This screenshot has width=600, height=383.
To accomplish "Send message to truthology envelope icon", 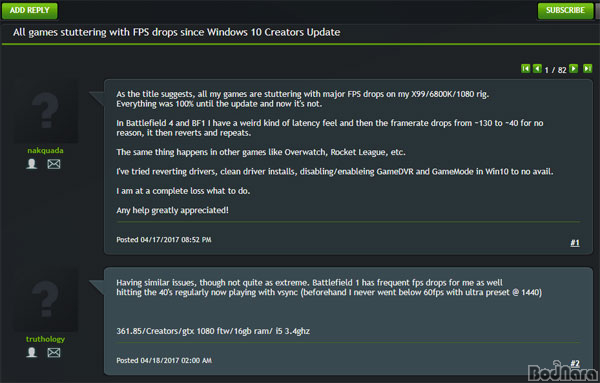I will (x=54, y=352).
